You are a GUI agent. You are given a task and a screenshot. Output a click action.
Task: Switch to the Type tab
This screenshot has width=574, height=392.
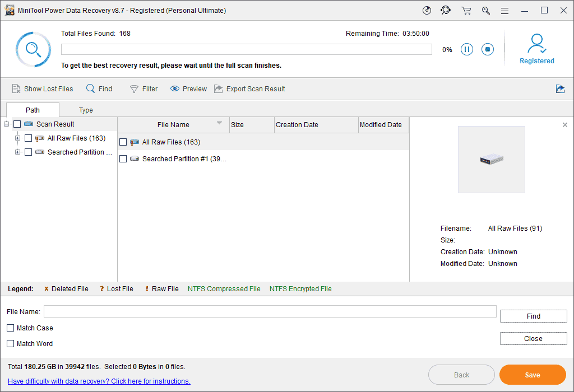pos(86,110)
